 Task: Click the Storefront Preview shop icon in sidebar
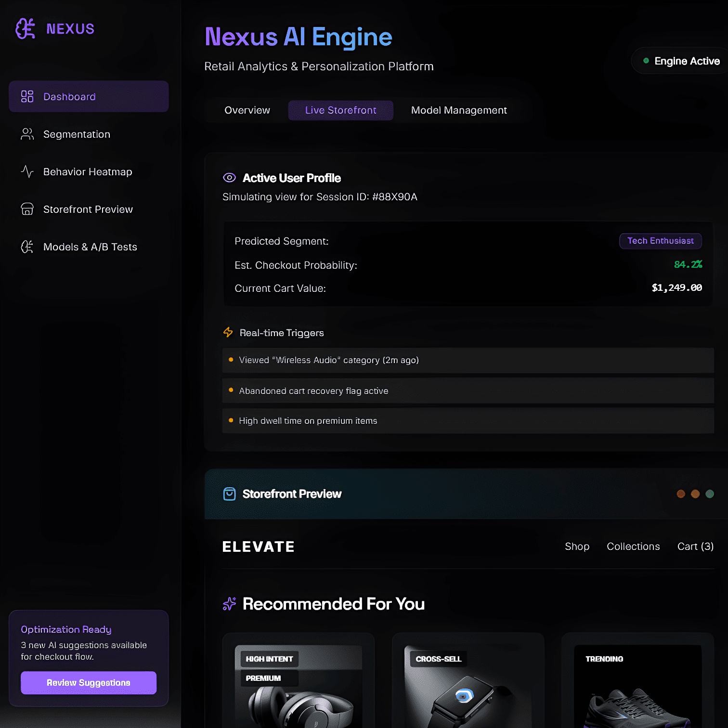[27, 209]
